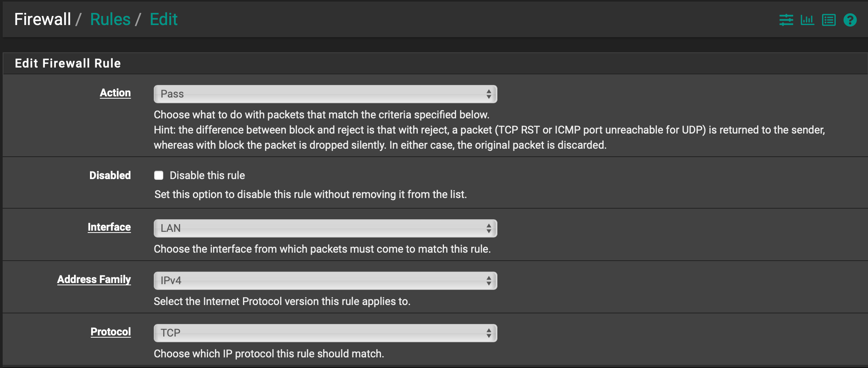
Task: Open the related settings sliders icon
Action: click(x=786, y=20)
